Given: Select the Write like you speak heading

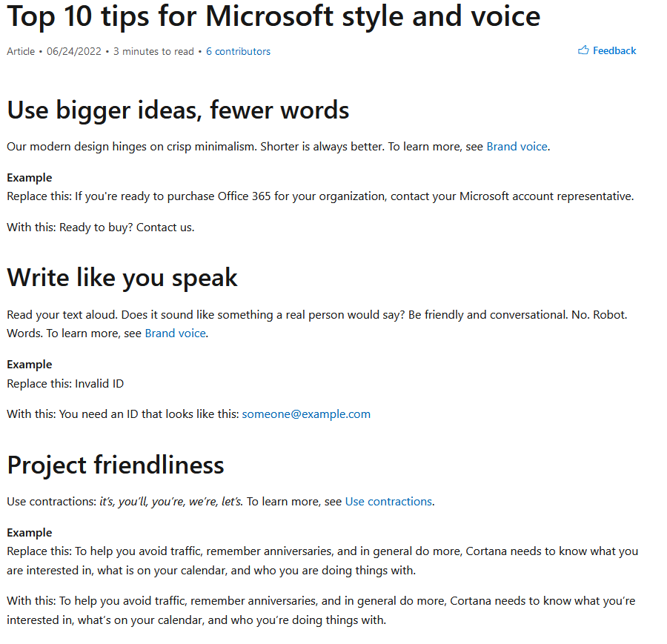Looking at the screenshot, I should click(122, 278).
